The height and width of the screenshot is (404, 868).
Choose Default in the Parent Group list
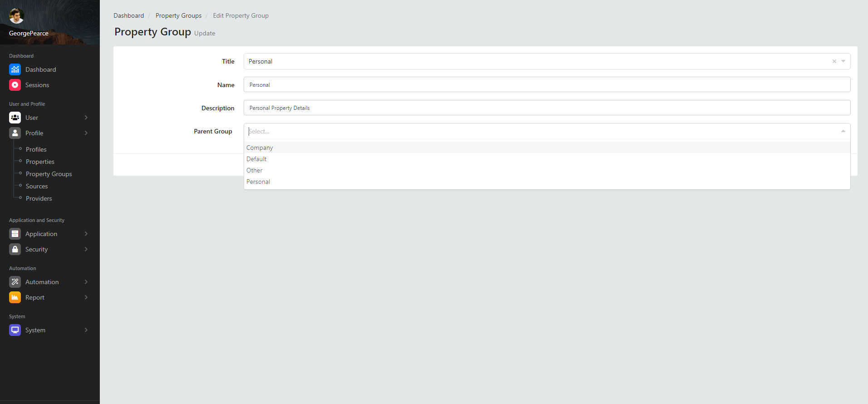click(256, 159)
